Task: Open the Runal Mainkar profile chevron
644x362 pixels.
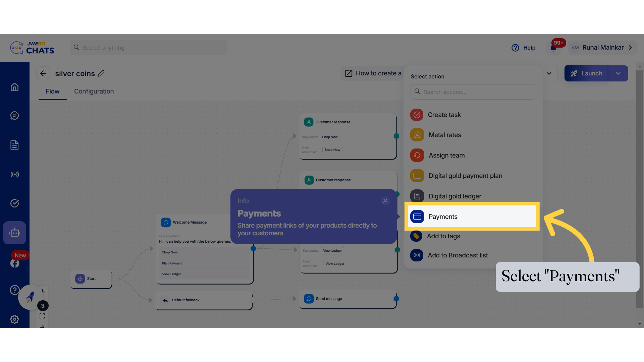Action: 630,47
